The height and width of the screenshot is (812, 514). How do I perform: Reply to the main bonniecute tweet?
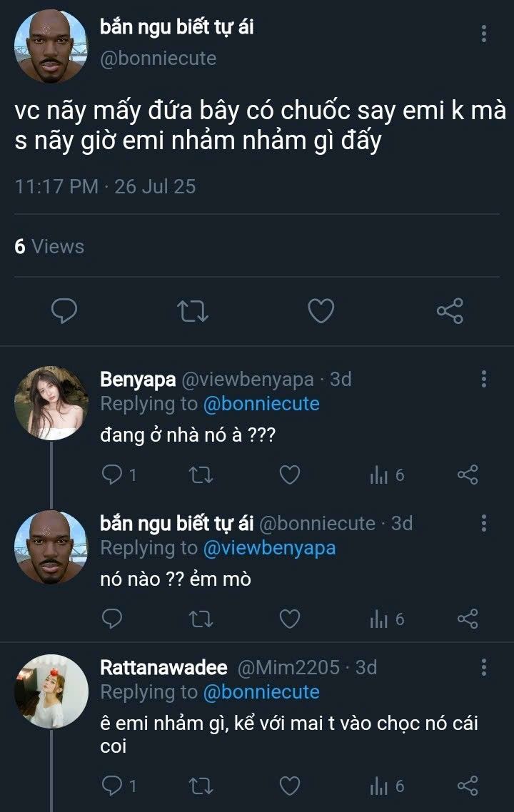[x=64, y=310]
